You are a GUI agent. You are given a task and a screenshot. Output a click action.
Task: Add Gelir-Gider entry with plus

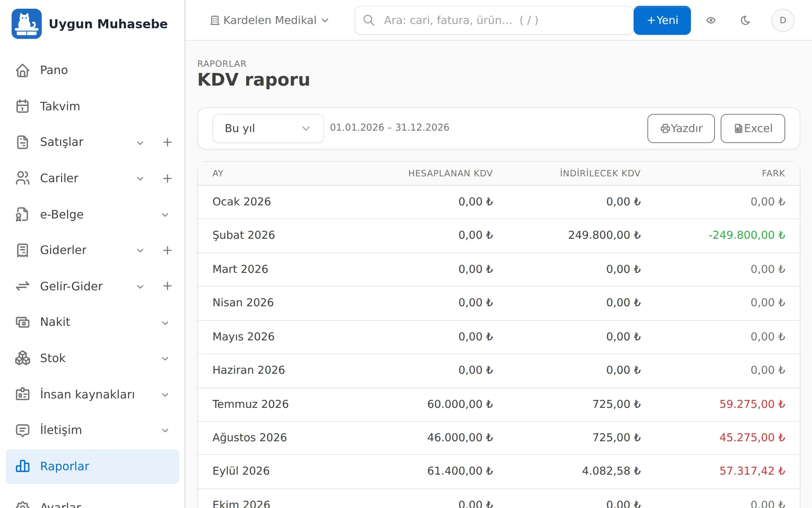tap(167, 286)
